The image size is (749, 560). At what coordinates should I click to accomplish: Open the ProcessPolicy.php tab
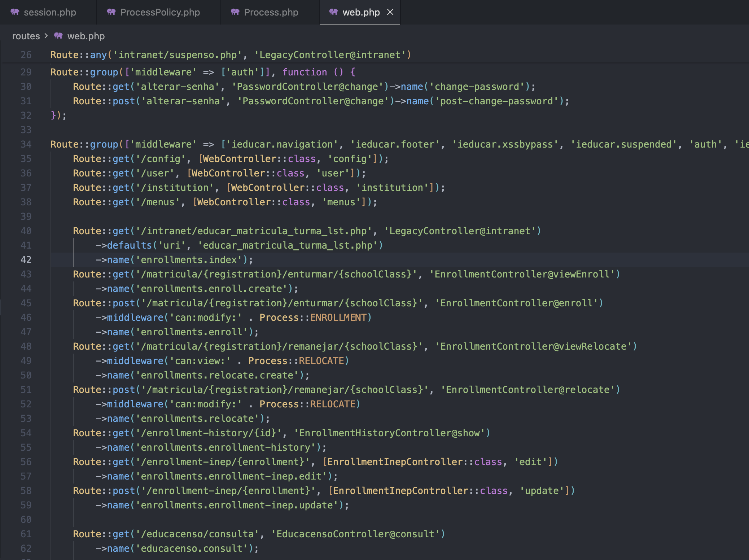point(160,12)
